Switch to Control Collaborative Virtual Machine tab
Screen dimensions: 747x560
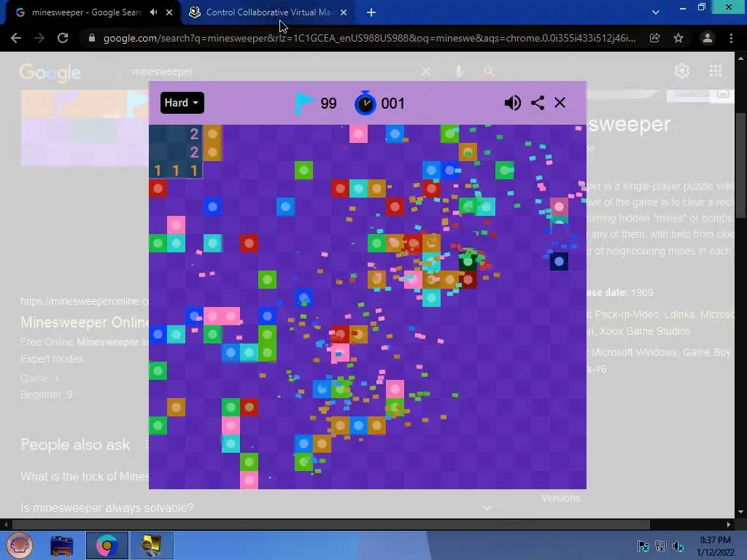tap(269, 12)
